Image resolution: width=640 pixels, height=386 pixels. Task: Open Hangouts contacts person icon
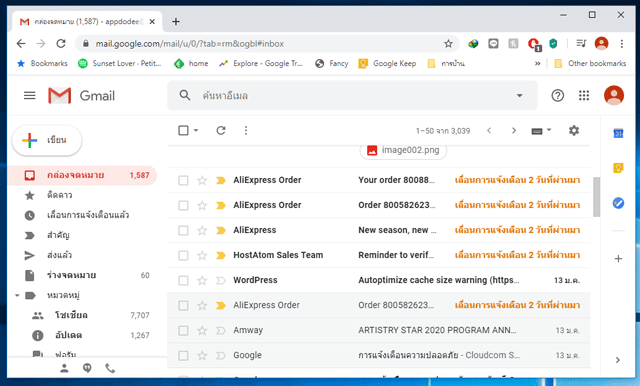coord(64,368)
